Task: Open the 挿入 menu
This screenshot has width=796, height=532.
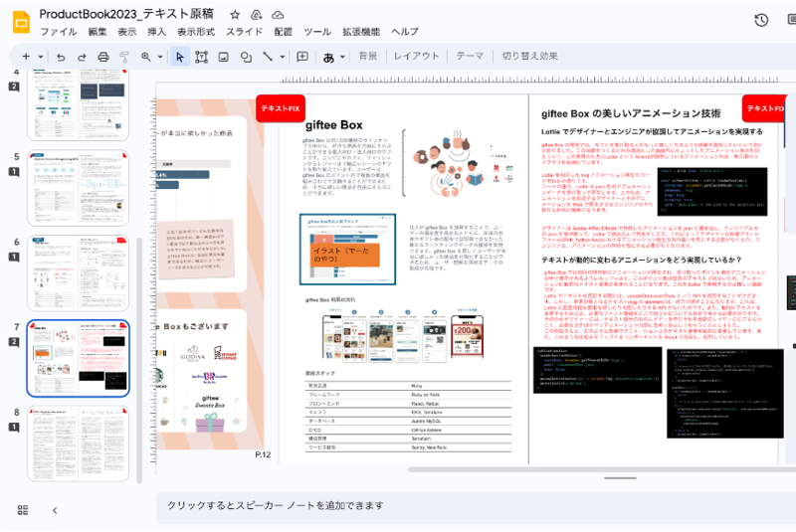Action: pos(157,32)
